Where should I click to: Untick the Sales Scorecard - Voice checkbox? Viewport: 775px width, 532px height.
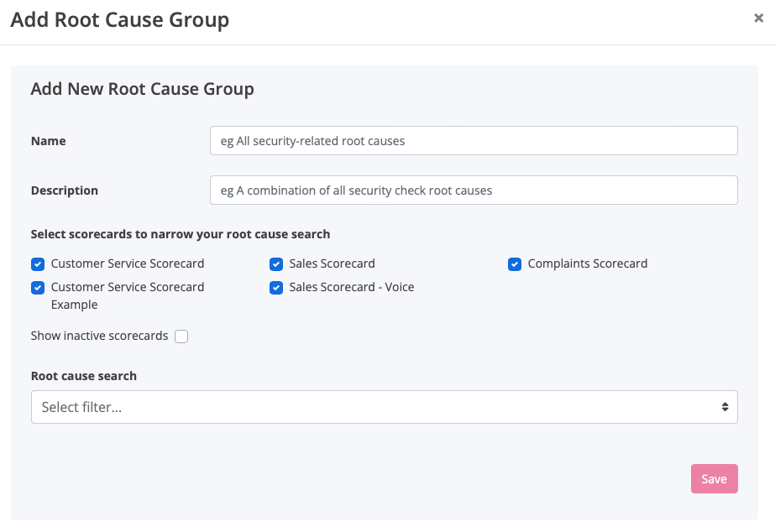click(276, 288)
